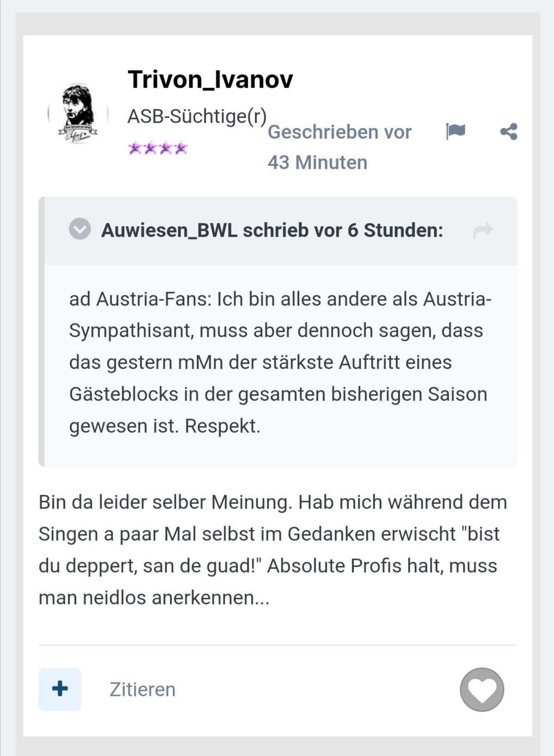Click the 'Auwiesen_BWL schrieb vor 6 Stunden' header
The width and height of the screenshot is (554, 756).
tap(272, 230)
